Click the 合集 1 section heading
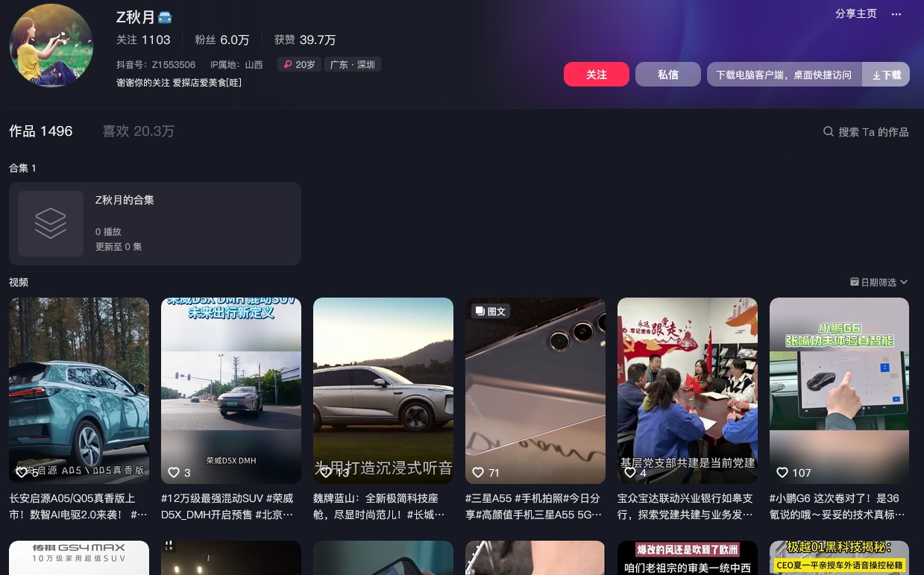This screenshot has width=924, height=575. click(x=22, y=169)
